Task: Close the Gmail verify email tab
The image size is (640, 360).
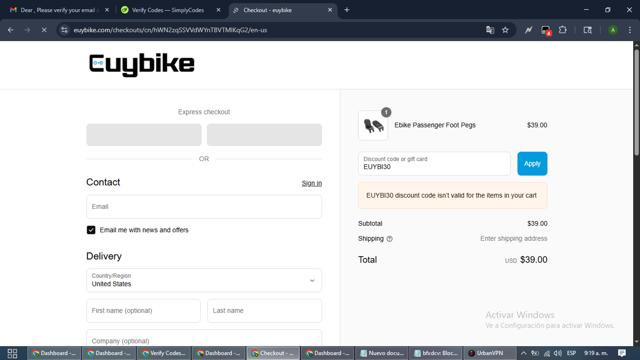Action: (107, 10)
